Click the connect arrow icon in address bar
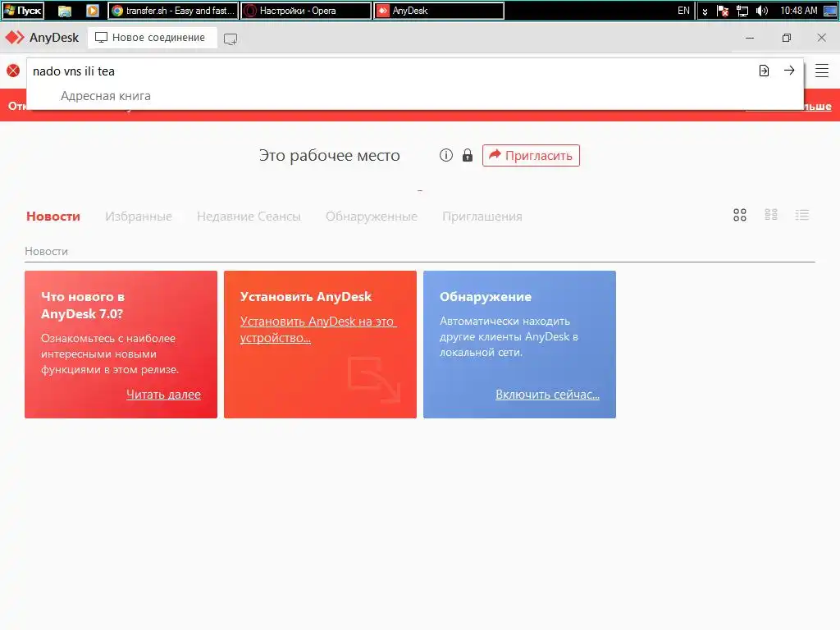The width and height of the screenshot is (840, 630). pyautogui.click(x=789, y=71)
